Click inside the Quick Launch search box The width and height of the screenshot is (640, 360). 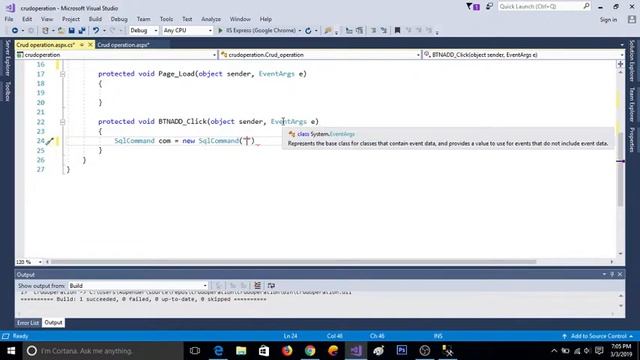[x=544, y=7]
